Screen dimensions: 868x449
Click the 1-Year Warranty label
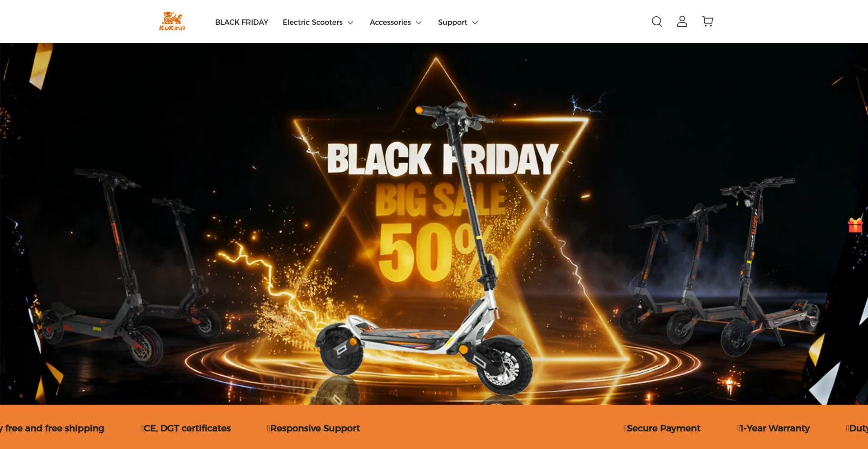click(x=774, y=428)
